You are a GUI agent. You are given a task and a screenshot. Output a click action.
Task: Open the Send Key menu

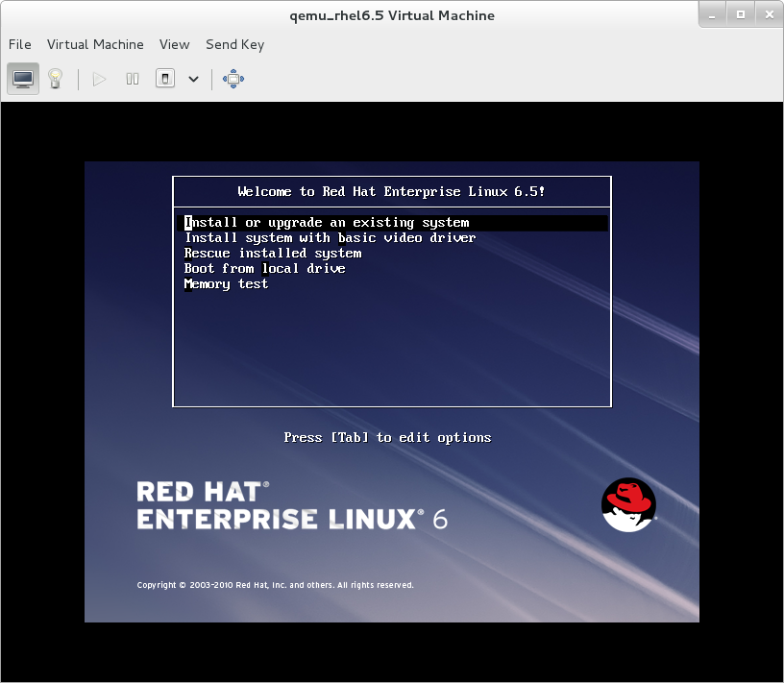click(x=235, y=44)
